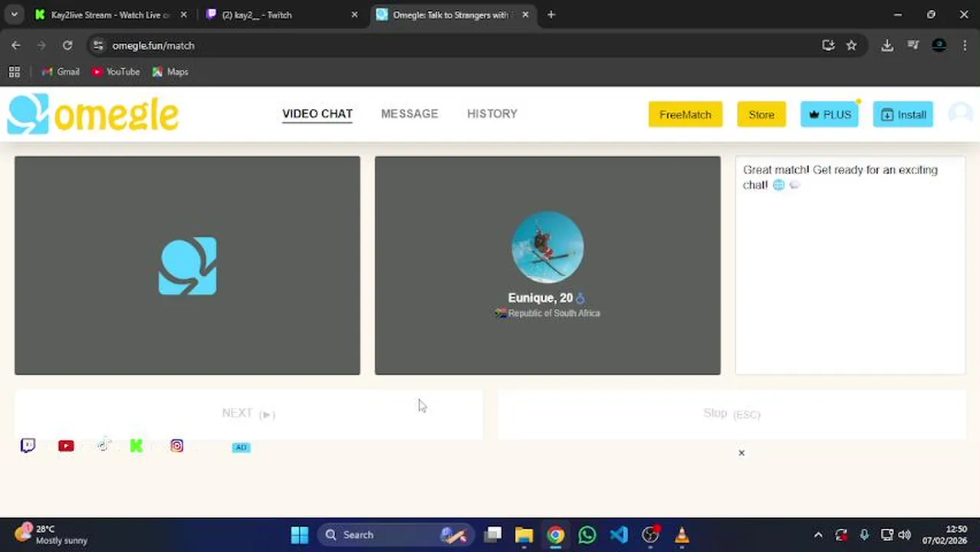Screen dimensions: 980x552
Task: Click the NEXT button
Action: 248,413
